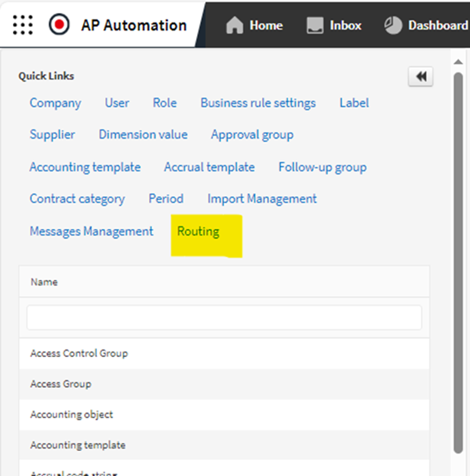Open Business rule settings link

pyautogui.click(x=258, y=103)
